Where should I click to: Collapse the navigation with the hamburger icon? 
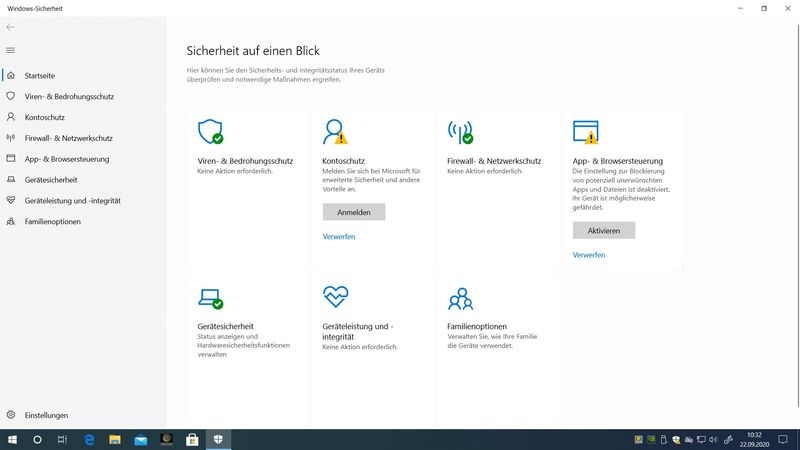click(10, 50)
